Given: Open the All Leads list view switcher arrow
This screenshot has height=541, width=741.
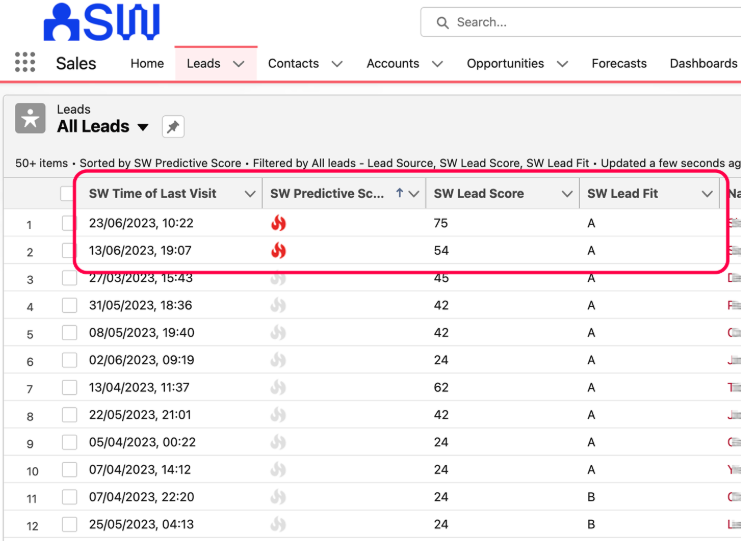Looking at the screenshot, I should click(x=143, y=127).
